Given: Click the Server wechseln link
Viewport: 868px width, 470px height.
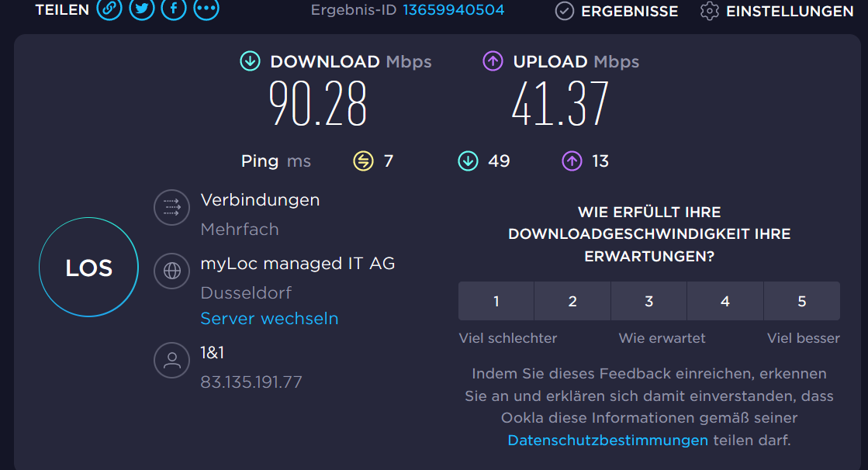Looking at the screenshot, I should click(x=269, y=319).
